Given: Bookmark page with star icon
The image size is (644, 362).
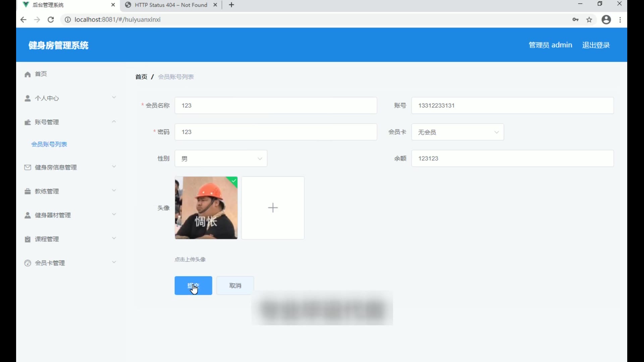Looking at the screenshot, I should tap(589, 20).
